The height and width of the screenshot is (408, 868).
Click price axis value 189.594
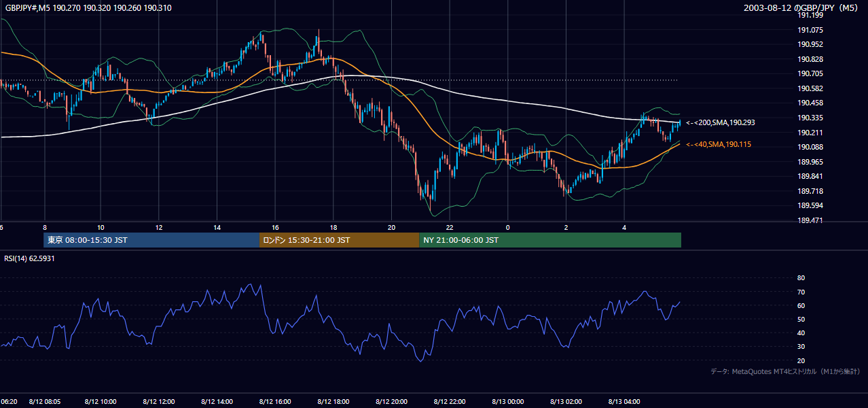[810, 205]
